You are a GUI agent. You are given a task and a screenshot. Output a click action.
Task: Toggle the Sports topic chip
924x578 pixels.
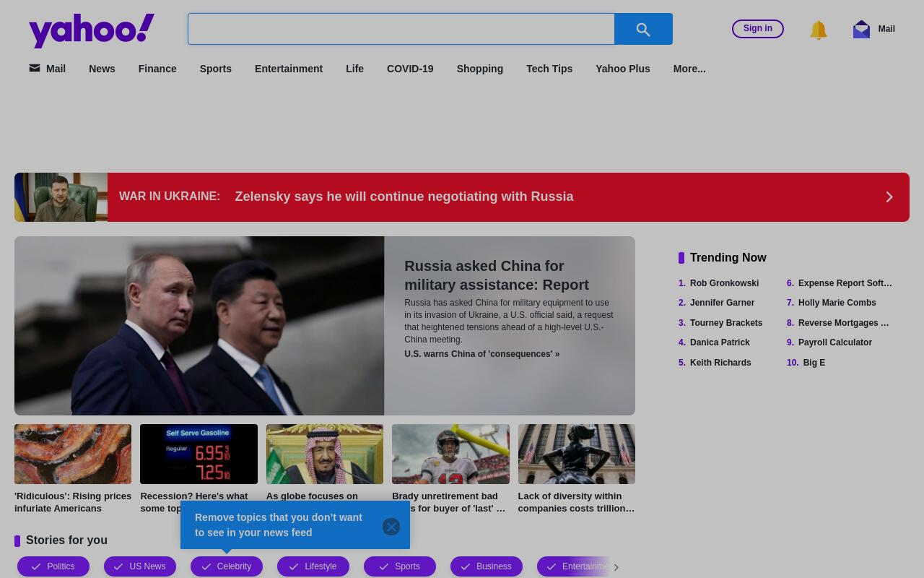[x=400, y=566]
